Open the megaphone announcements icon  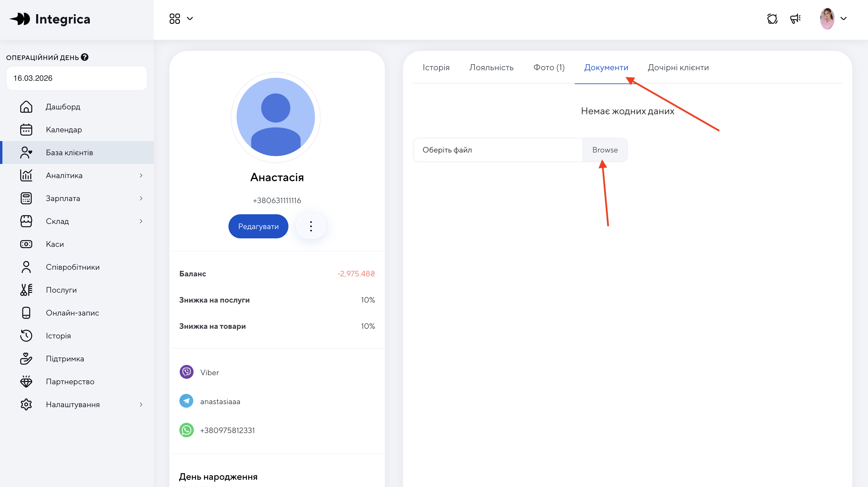[x=795, y=19]
